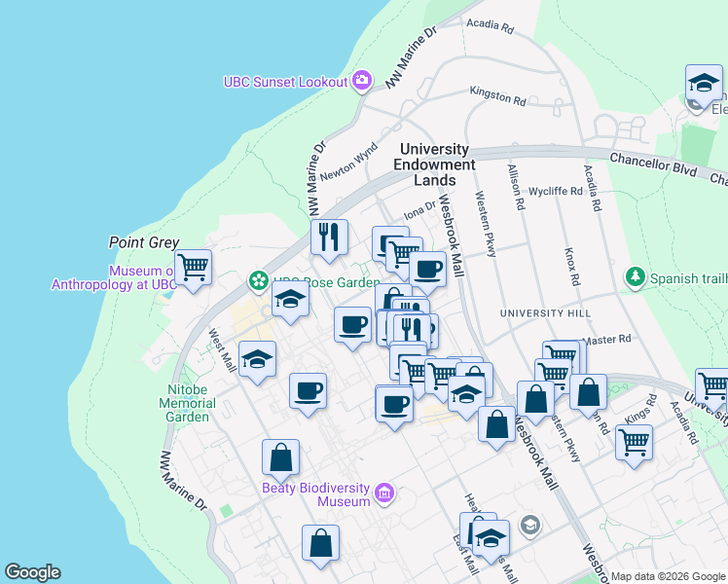Click the University Endowment Lands label
Screen dimensions: 728x584
434,164
